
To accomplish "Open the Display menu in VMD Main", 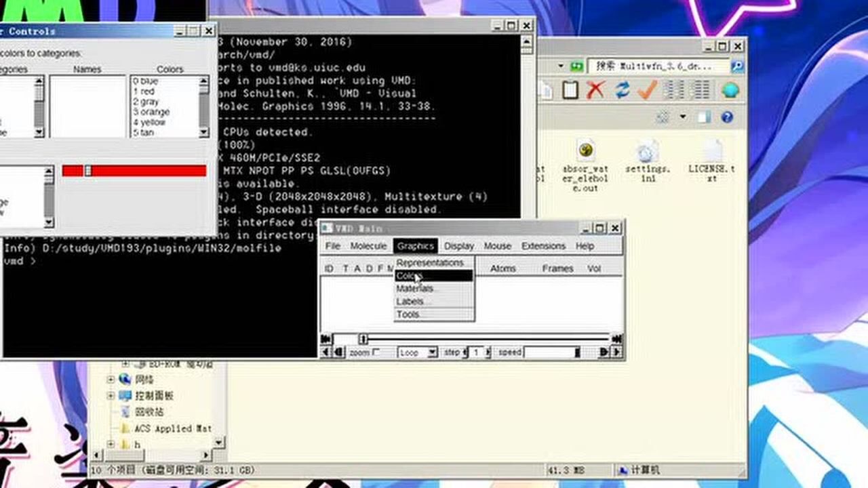I will (459, 246).
